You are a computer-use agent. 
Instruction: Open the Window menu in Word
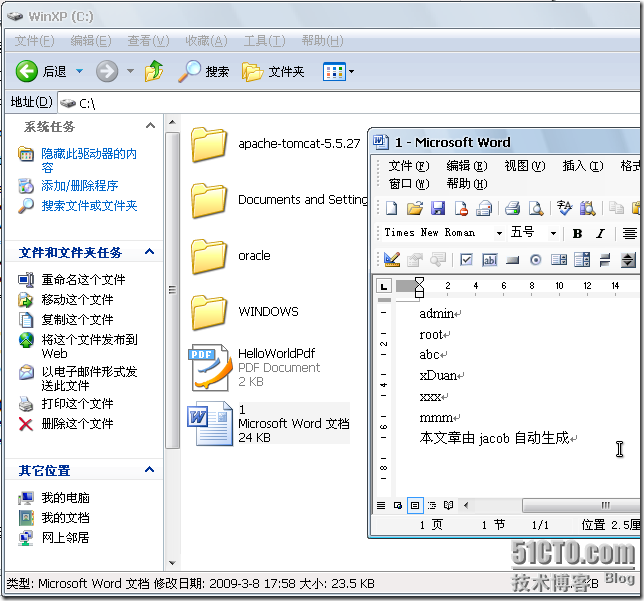tap(409, 183)
